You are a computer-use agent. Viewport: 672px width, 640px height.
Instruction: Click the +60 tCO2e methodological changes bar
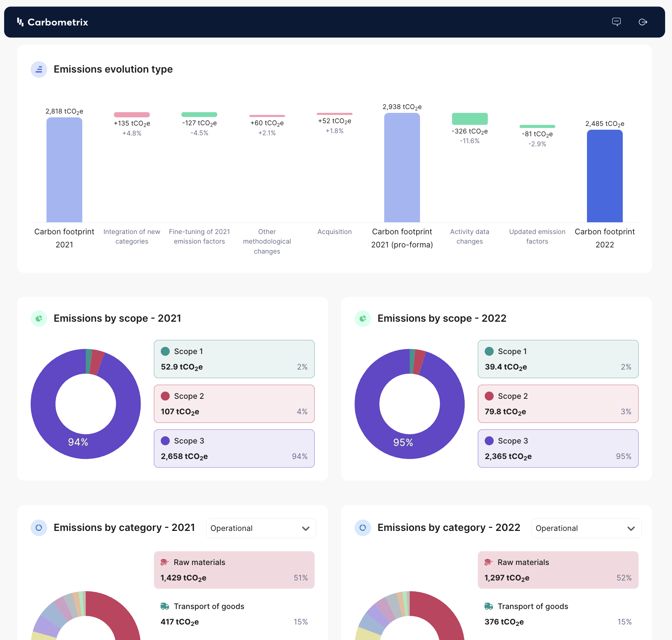click(x=267, y=116)
